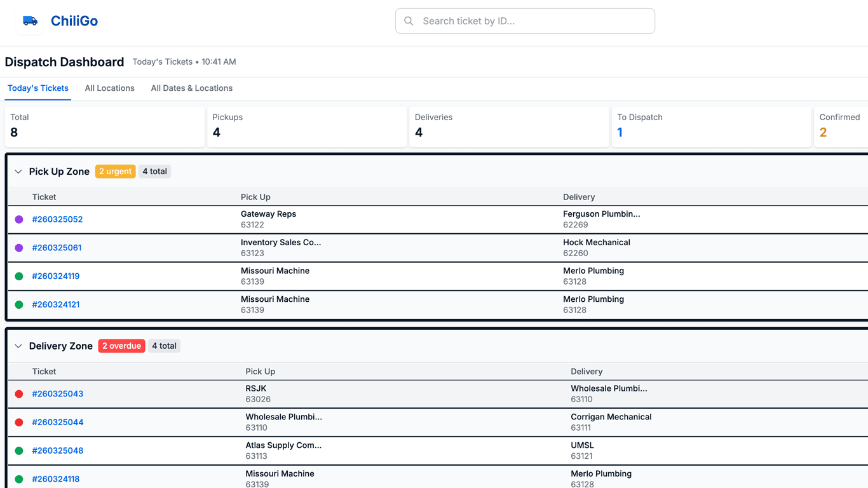
Task: Click the Inventory Sales Co... pickup cell
Action: point(281,248)
